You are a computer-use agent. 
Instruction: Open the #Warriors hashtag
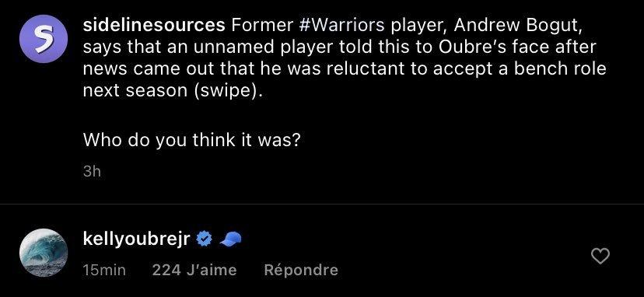click(x=342, y=26)
